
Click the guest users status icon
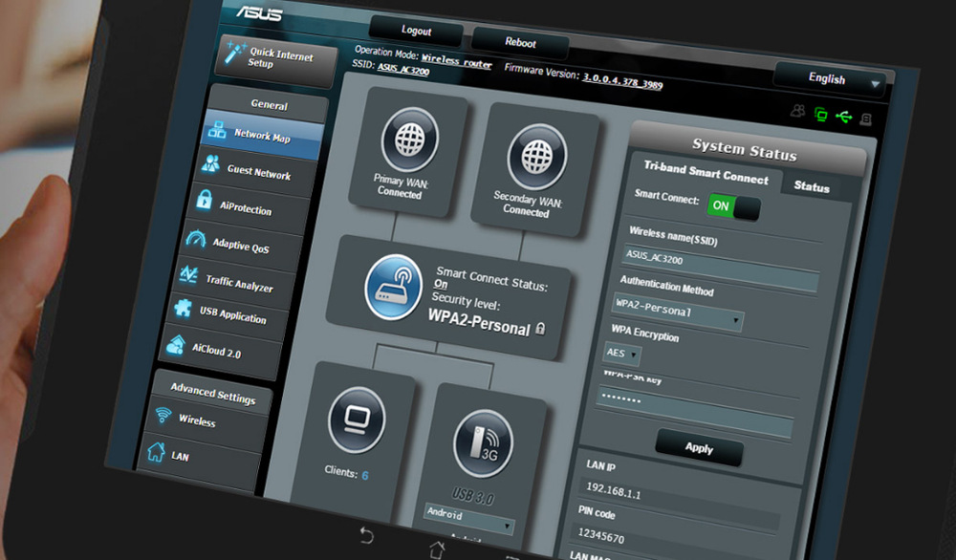tap(797, 111)
